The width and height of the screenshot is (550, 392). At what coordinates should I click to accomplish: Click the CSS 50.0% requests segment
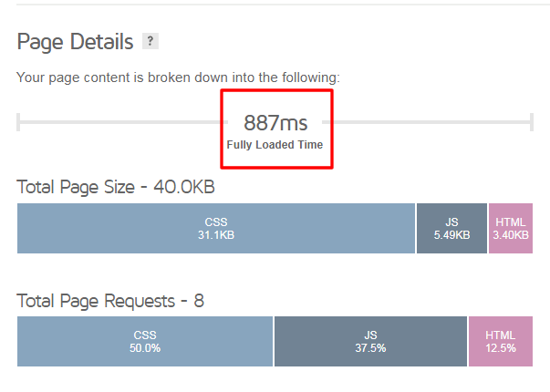(145, 342)
